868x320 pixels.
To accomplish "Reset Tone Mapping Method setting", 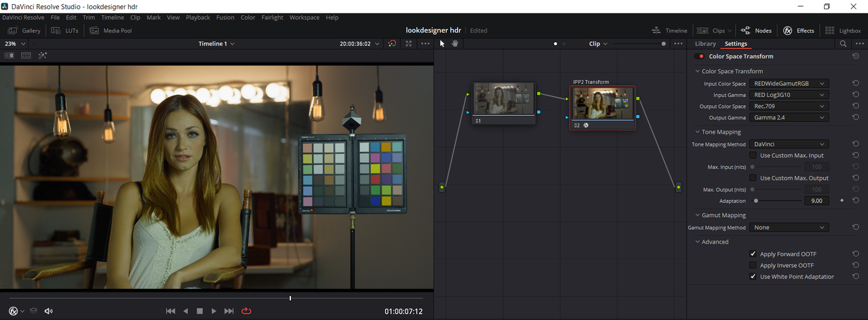I will tap(856, 144).
